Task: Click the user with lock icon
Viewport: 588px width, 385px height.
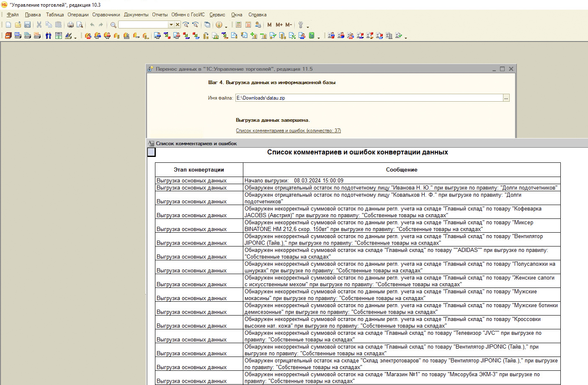Action: 258,25
